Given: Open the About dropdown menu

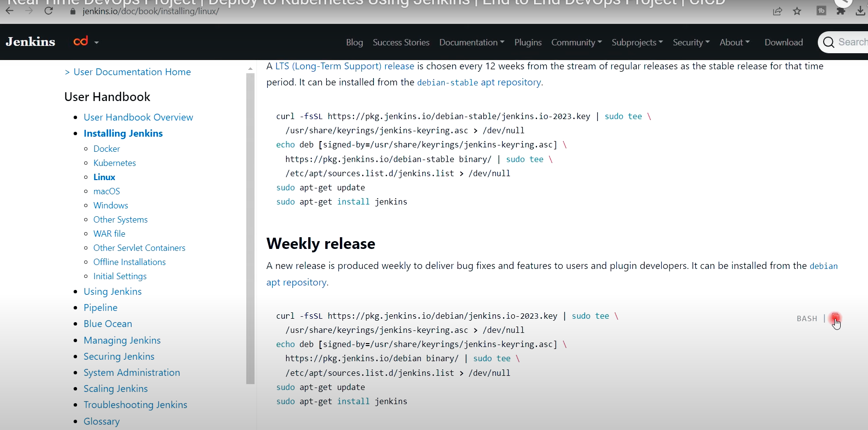Looking at the screenshot, I should click(x=734, y=42).
